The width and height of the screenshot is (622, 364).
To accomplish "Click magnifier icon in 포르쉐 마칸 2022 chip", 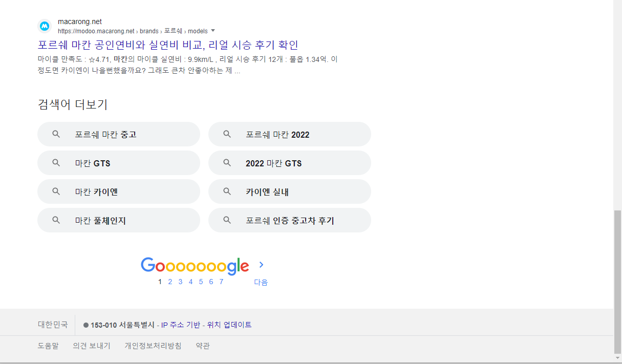I will coord(227,134).
